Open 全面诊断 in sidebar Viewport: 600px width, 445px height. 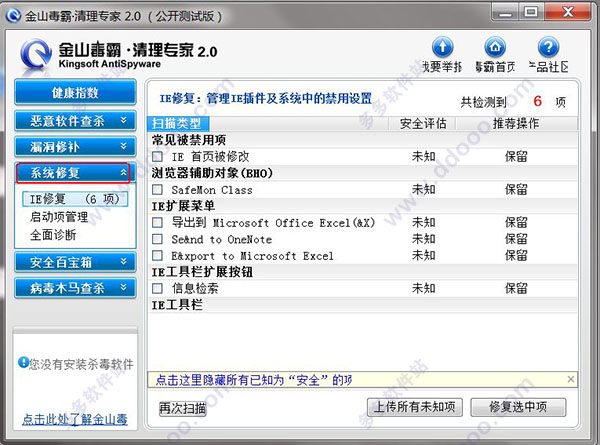tap(53, 235)
